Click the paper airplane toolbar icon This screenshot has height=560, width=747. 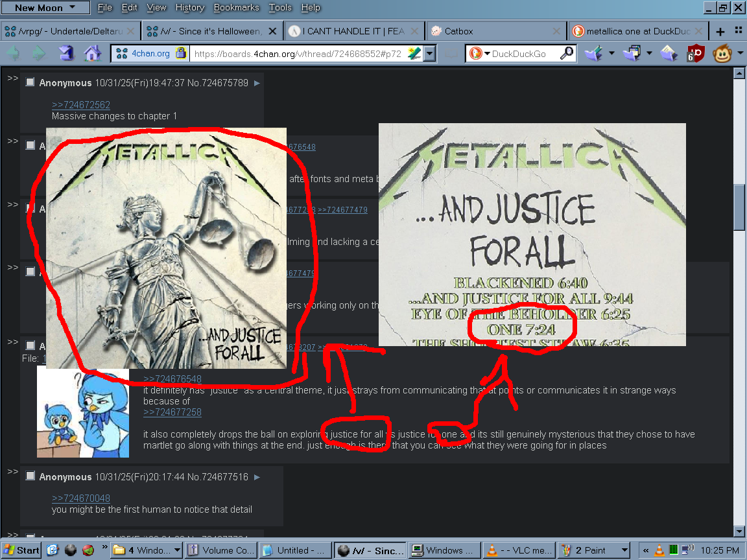(669, 53)
